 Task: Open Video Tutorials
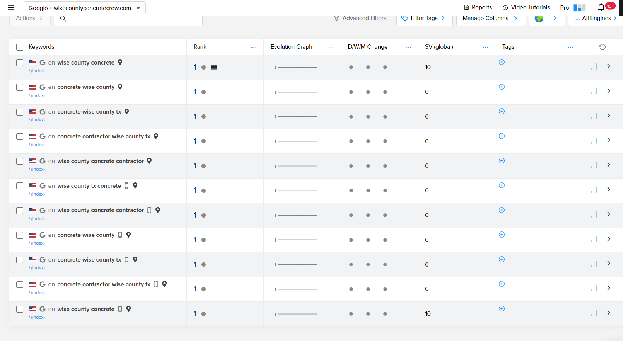pyautogui.click(x=526, y=7)
